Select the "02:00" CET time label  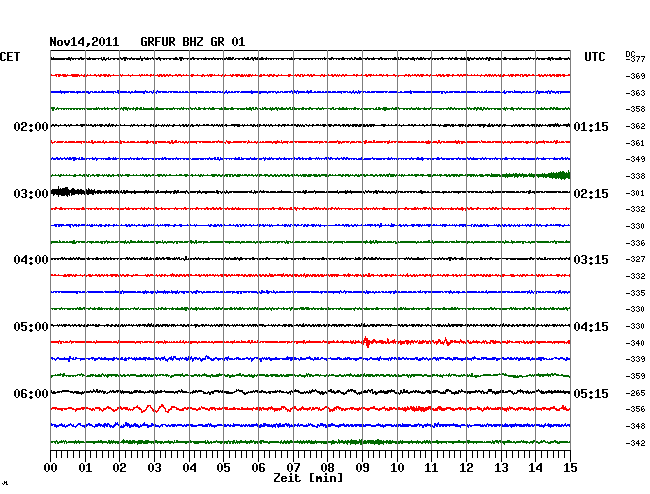pyautogui.click(x=31, y=126)
